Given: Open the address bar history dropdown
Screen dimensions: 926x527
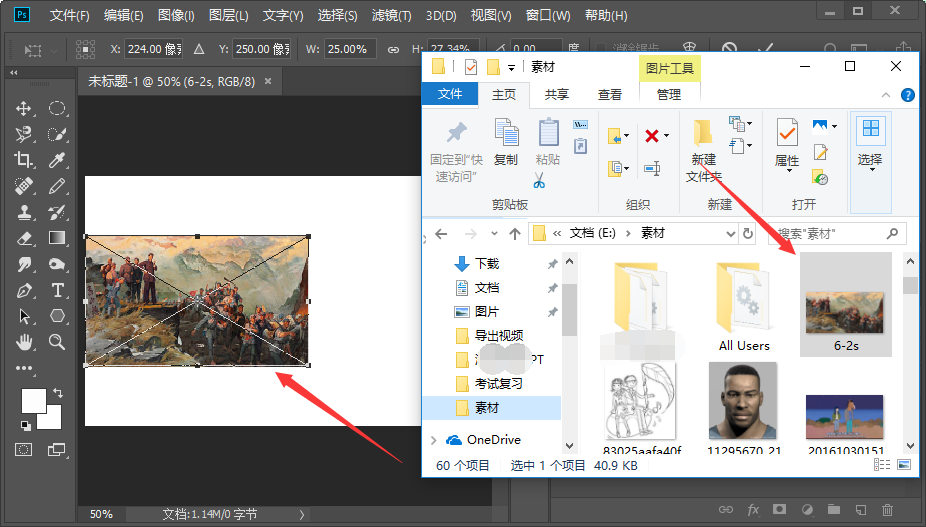Looking at the screenshot, I should click(x=731, y=234).
